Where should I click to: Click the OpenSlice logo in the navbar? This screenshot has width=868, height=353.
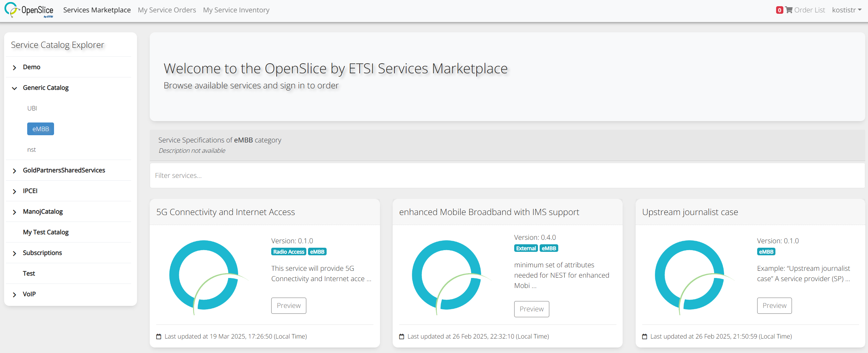point(29,10)
